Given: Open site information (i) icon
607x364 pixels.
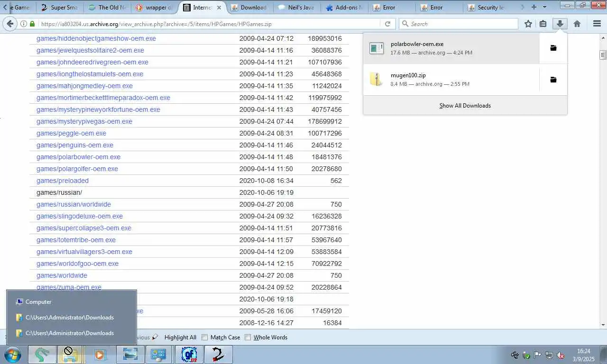Looking at the screenshot, I should pyautogui.click(x=23, y=24).
